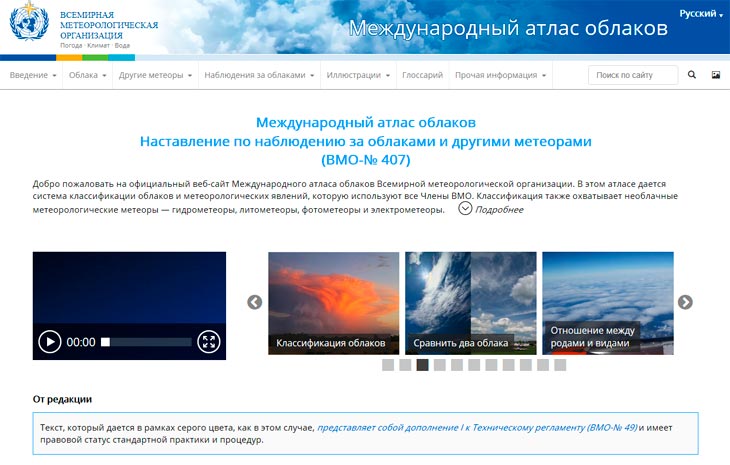The width and height of the screenshot is (730, 465).
Task: Open Наблюдения за облаками menu
Action: [259, 75]
